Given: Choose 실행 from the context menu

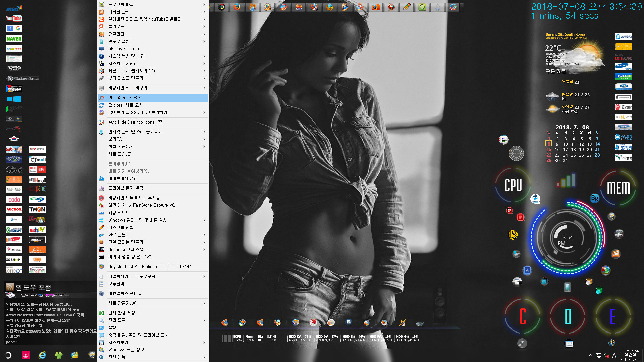Looking at the screenshot, I should 153,327.
